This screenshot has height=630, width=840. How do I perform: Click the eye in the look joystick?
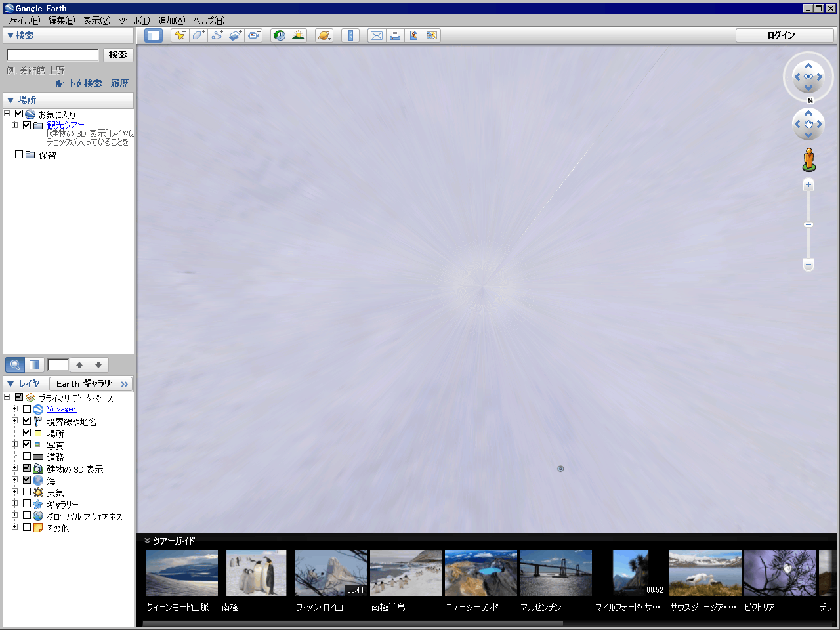pyautogui.click(x=808, y=77)
